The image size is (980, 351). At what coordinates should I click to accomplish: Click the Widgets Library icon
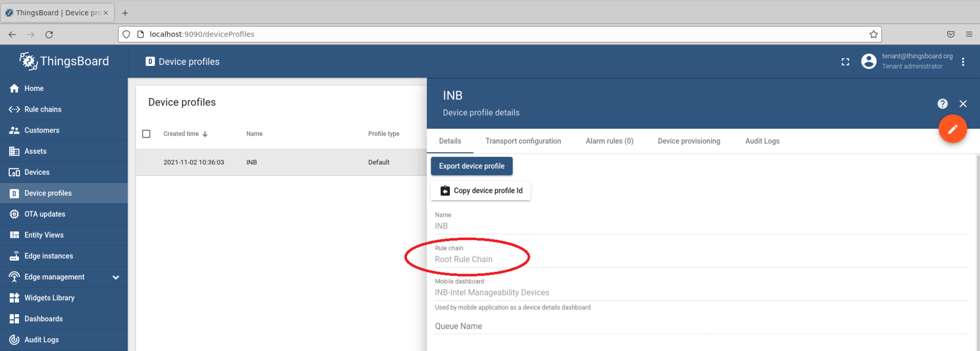coord(14,298)
